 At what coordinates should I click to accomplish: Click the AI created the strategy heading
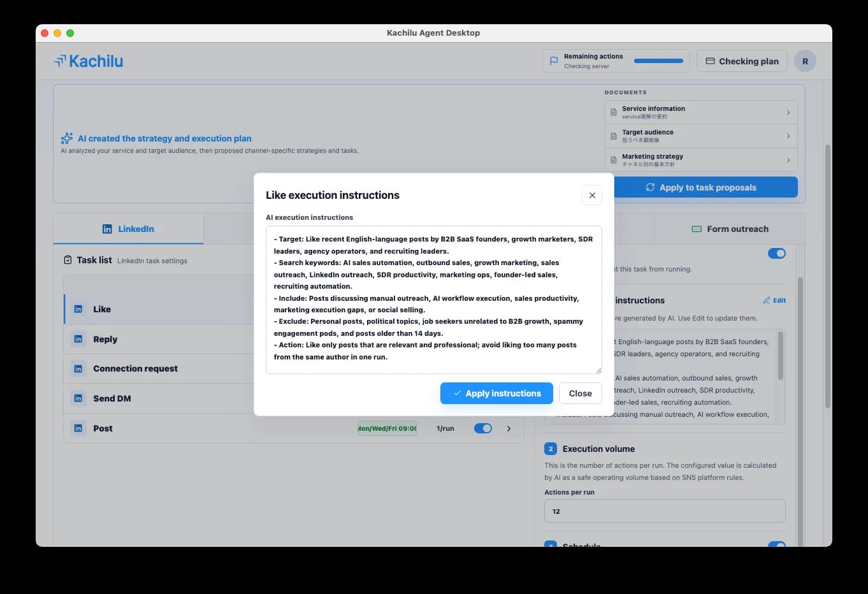coord(164,138)
